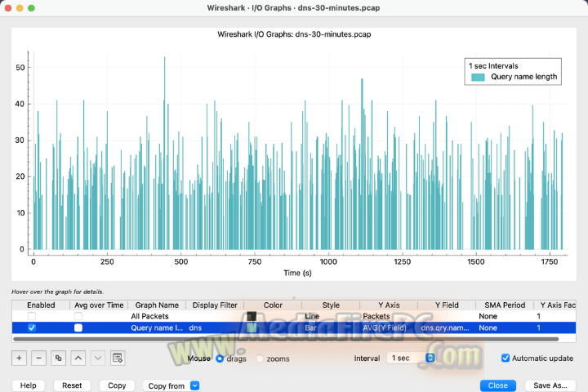The height and width of the screenshot is (392, 588).
Task: Click the SMA Period column header
Action: (x=505, y=305)
